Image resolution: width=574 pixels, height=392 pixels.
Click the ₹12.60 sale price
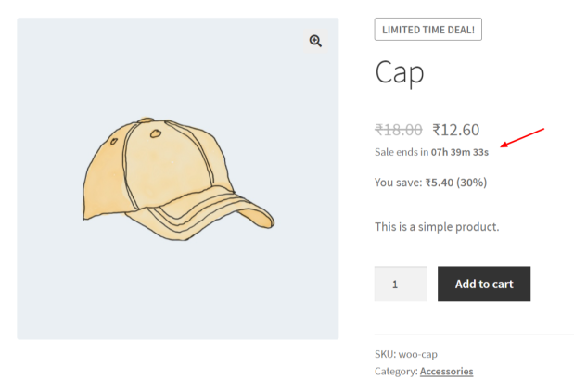(x=455, y=130)
